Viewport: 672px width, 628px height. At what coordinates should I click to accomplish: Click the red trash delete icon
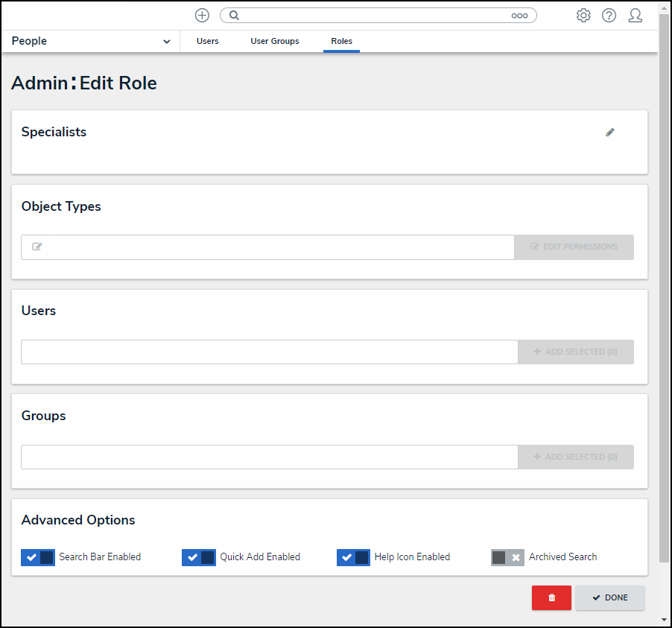[x=551, y=597]
